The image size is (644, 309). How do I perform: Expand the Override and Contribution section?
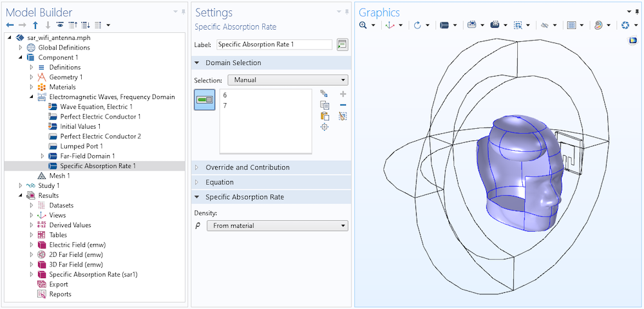tap(196, 167)
